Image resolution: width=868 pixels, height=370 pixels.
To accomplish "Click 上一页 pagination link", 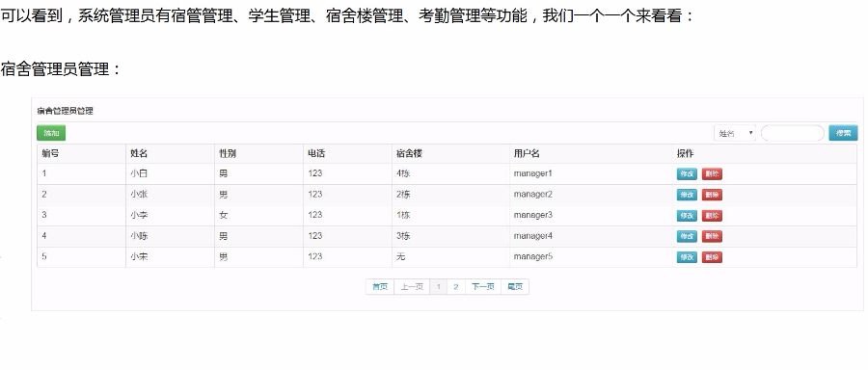I will (x=412, y=287).
